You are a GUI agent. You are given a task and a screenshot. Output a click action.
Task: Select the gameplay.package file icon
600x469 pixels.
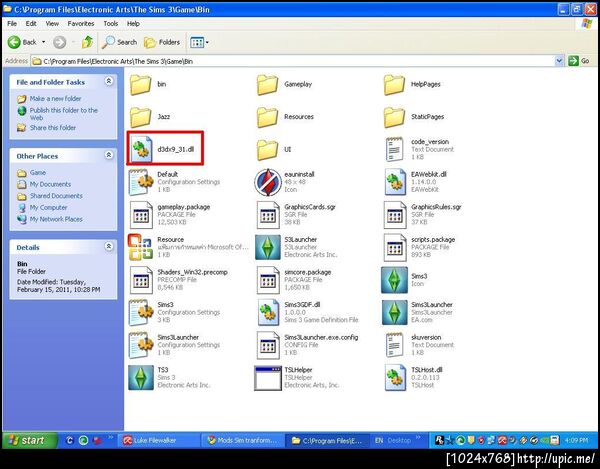pyautogui.click(x=141, y=215)
